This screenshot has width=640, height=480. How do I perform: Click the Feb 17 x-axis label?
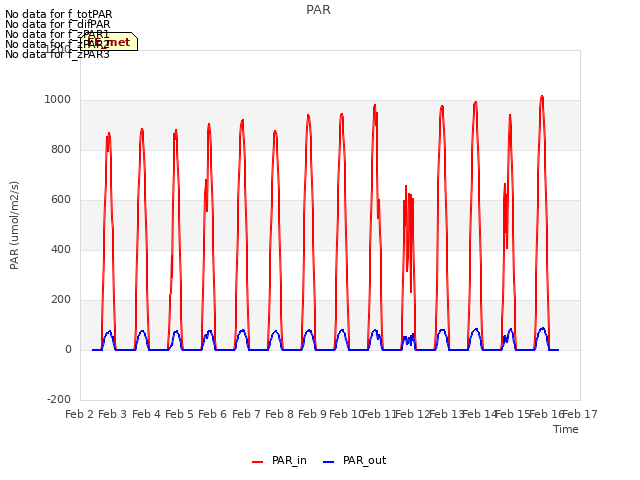click(x=580, y=414)
